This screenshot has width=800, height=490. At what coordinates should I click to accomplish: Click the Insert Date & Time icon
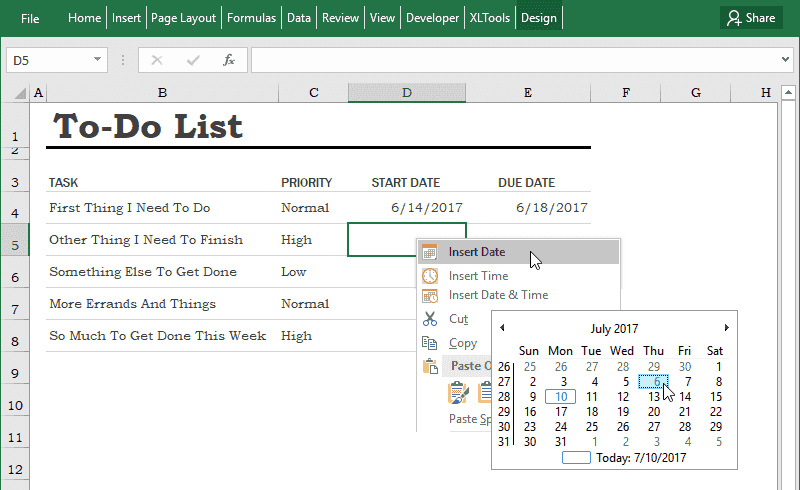(430, 296)
